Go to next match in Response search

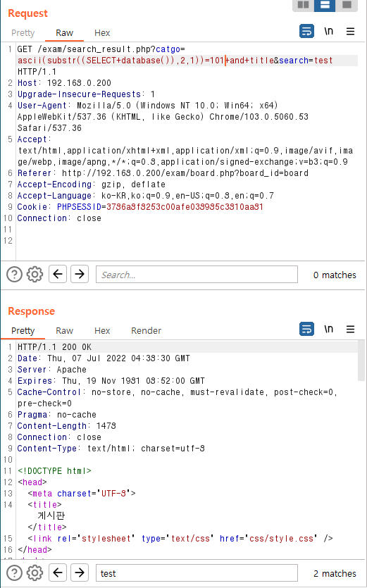(80, 573)
